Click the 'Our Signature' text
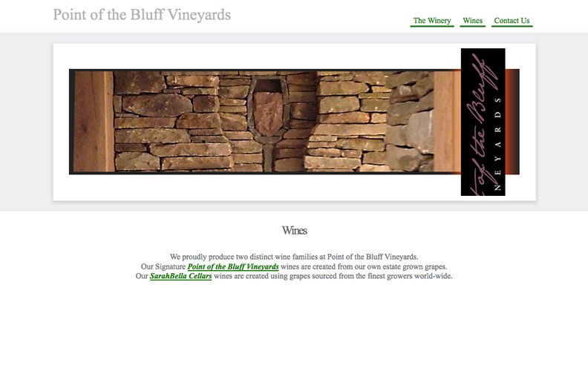Screen dimensions: 588x374 coord(163,266)
